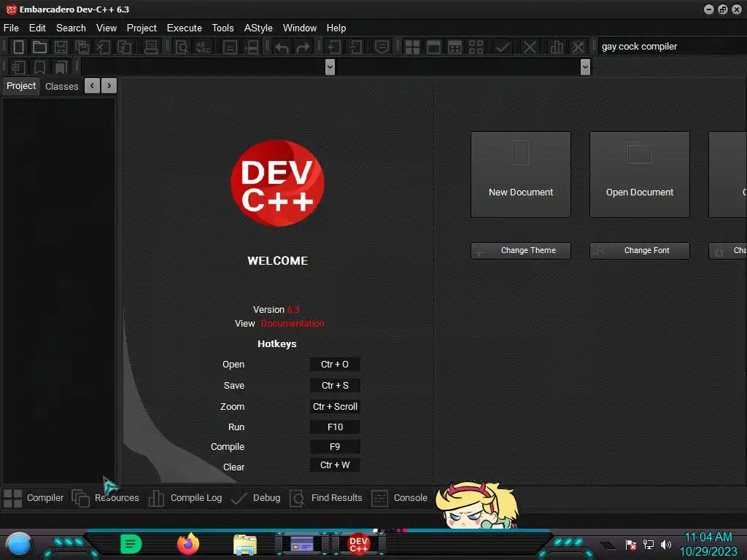This screenshot has height=560, width=747.
Task: Click the Save floppy disk toolbar icon
Action: (x=61, y=47)
